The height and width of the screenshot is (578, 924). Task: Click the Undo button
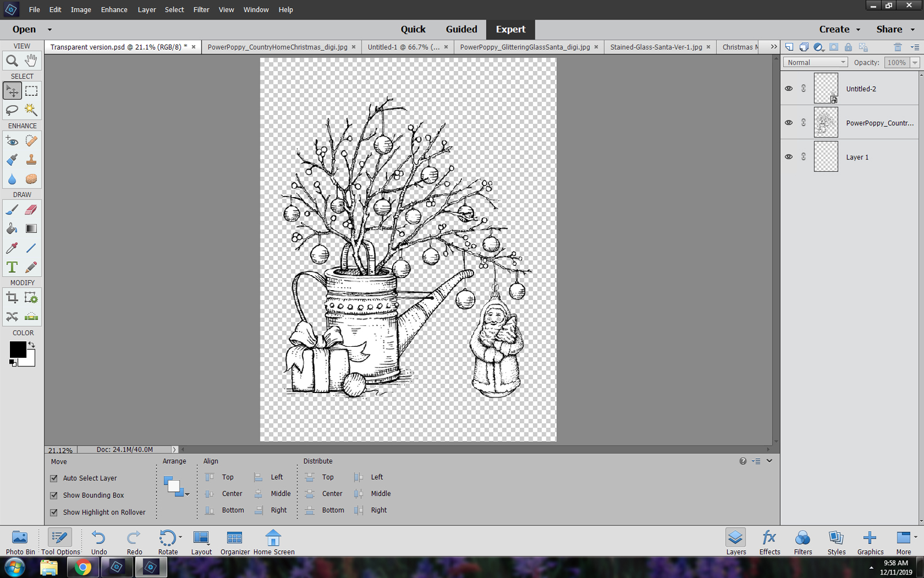(x=99, y=542)
